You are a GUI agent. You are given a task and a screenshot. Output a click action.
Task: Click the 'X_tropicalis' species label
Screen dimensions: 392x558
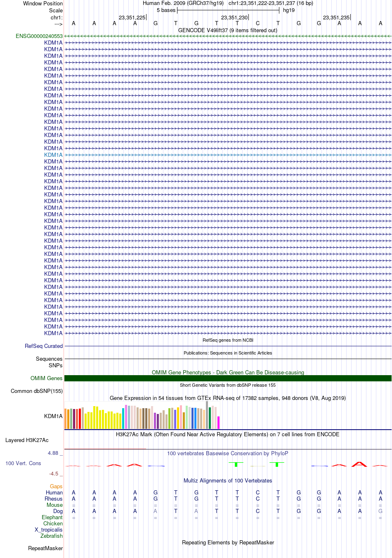[x=49, y=530]
